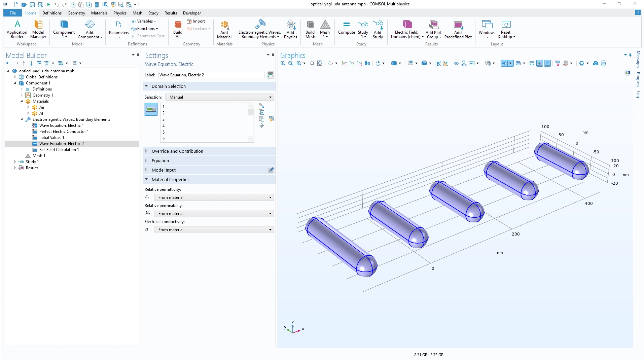
Task: Open the File menu
Action: [x=13, y=13]
